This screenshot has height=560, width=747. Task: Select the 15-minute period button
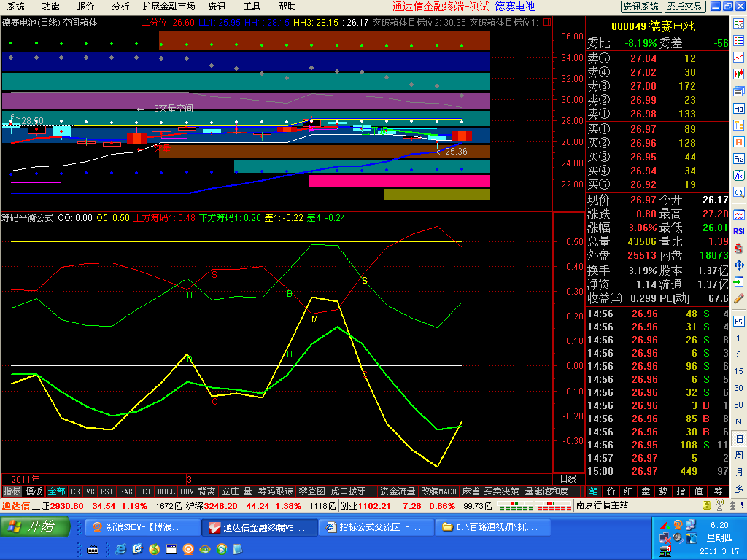[739, 372]
